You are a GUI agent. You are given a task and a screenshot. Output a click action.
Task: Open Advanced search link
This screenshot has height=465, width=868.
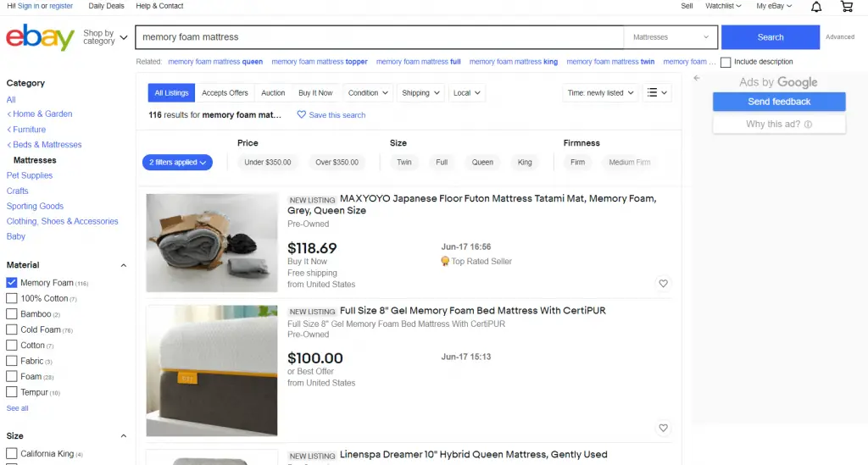[840, 37]
